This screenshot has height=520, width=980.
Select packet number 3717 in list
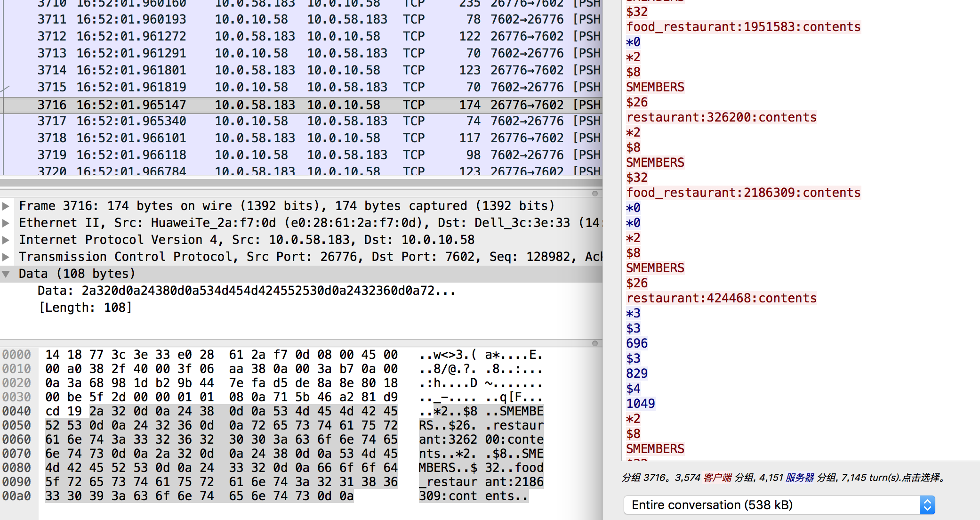pyautogui.click(x=52, y=121)
